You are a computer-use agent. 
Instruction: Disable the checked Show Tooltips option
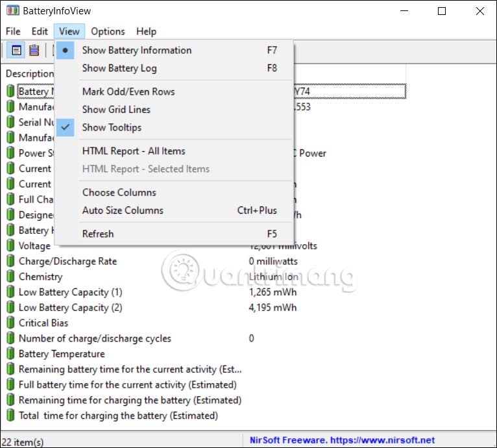pos(174,127)
